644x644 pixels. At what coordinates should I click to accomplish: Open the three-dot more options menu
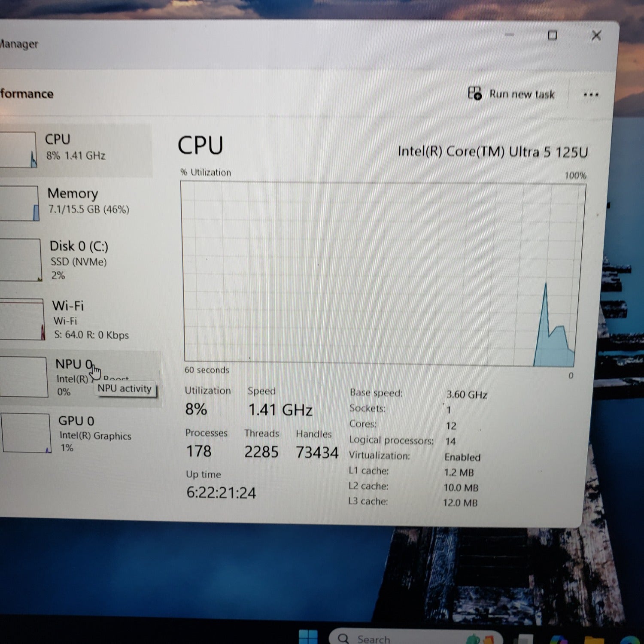[x=591, y=95]
